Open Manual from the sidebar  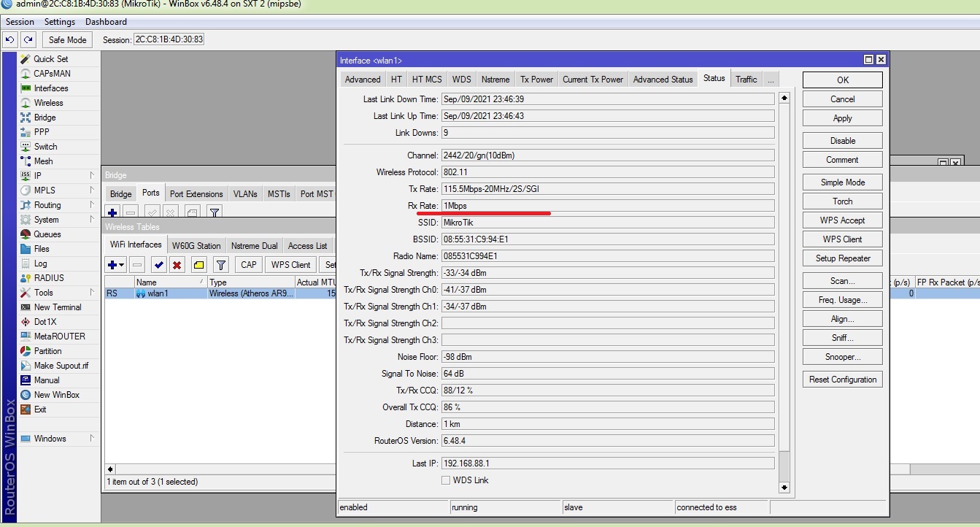coord(47,380)
